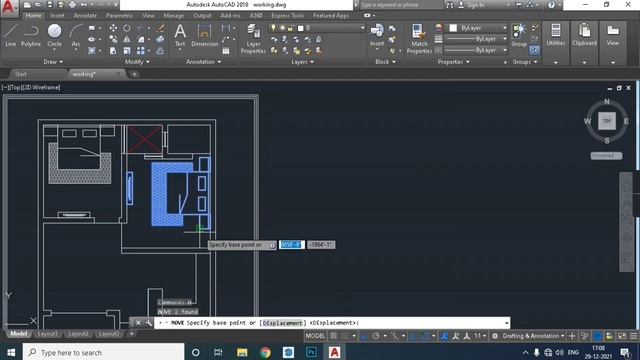Open Chrome from Windows taskbar
Screen dimensions: 640x360
tap(265, 352)
